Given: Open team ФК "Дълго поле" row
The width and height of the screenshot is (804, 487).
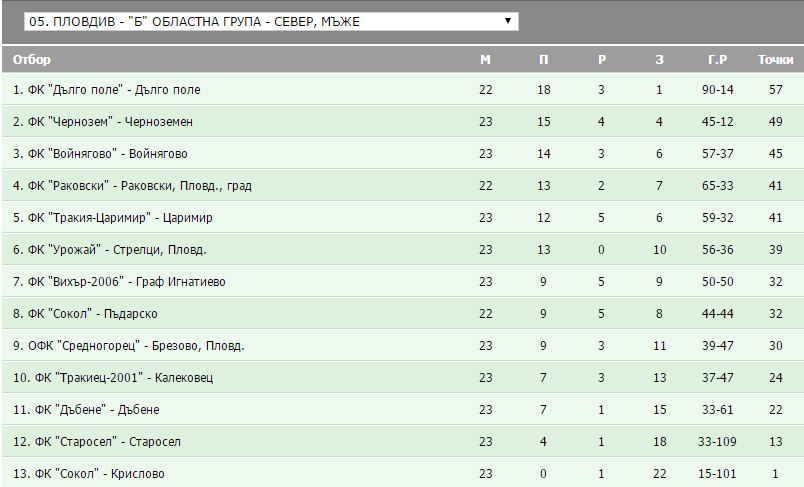Looking at the screenshot, I should [107, 90].
